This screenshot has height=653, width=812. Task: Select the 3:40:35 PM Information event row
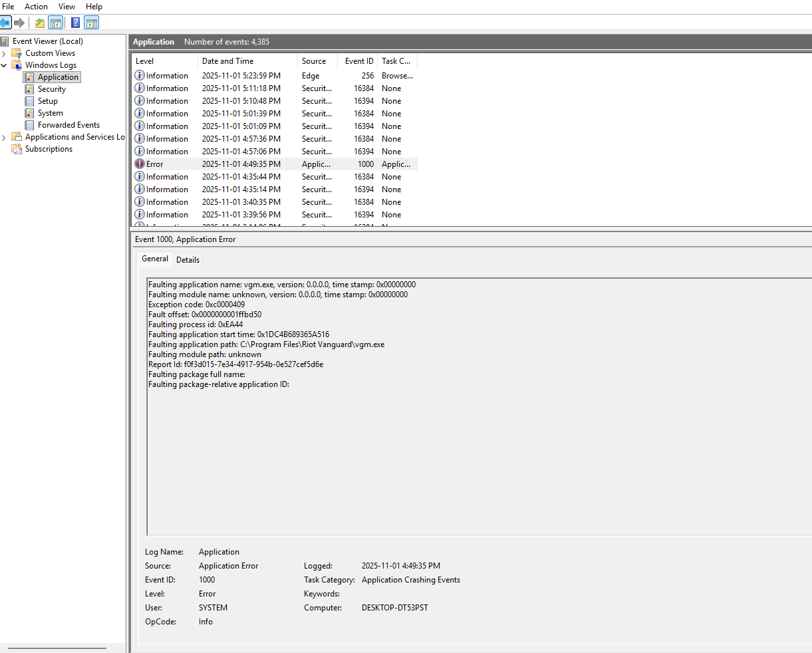[x=274, y=202]
